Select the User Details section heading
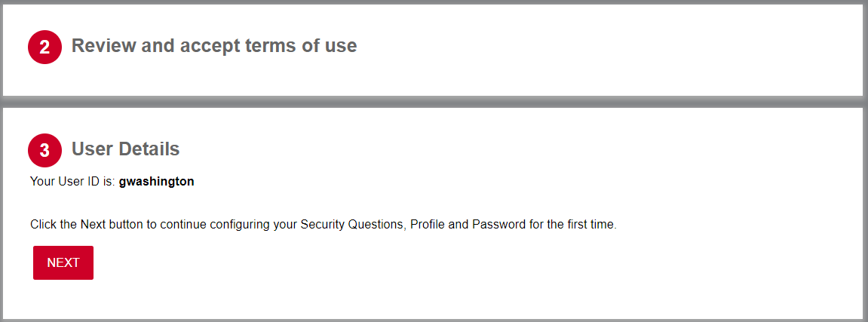Screen dimensions: 868x322 click(125, 149)
